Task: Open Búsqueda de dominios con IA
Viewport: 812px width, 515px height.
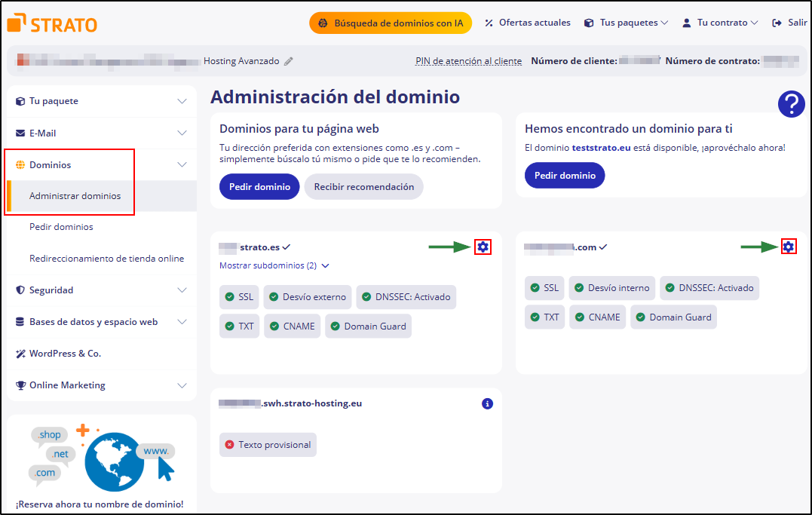Action: click(390, 23)
